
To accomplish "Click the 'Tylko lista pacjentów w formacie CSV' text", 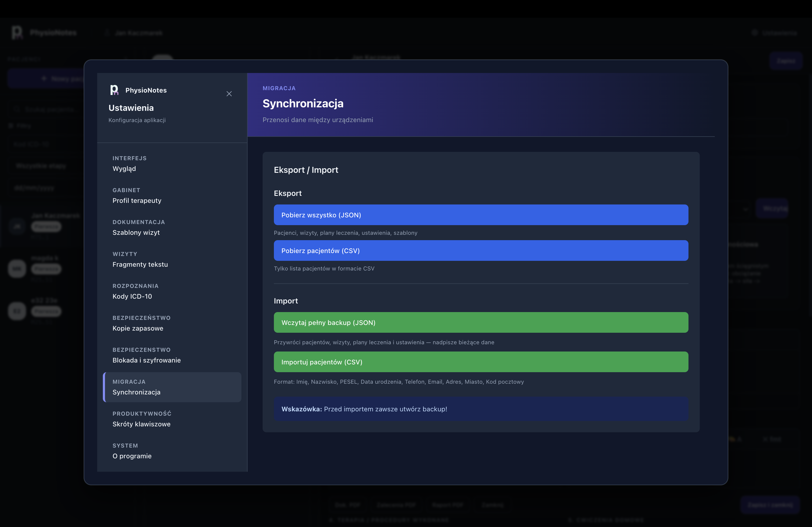I will tap(324, 269).
